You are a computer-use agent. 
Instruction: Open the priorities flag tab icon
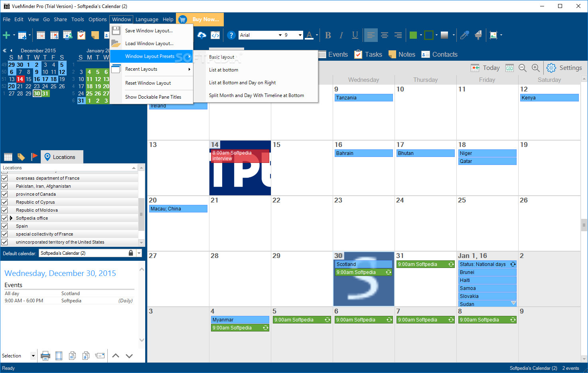pyautogui.click(x=34, y=157)
